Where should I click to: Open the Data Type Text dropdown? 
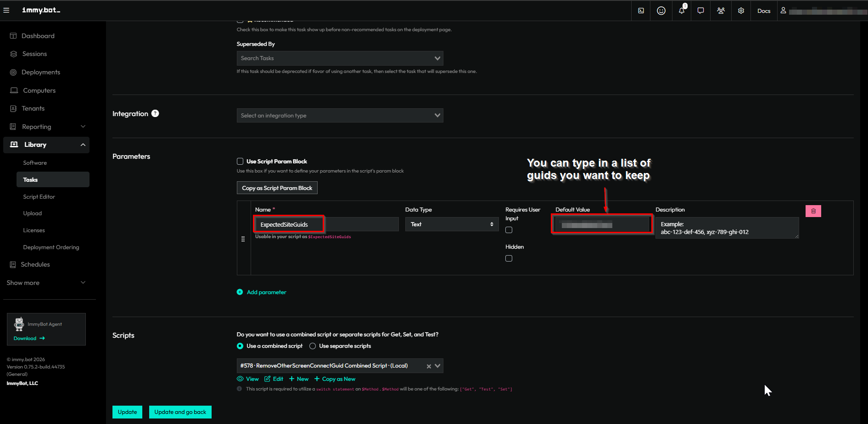coord(452,224)
